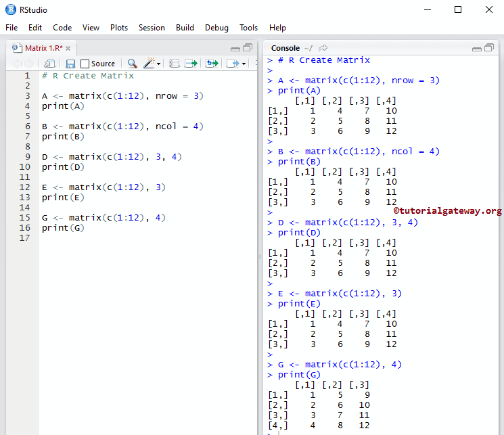Click editor line G <- matrix(c(1:12), 4)

click(x=104, y=218)
